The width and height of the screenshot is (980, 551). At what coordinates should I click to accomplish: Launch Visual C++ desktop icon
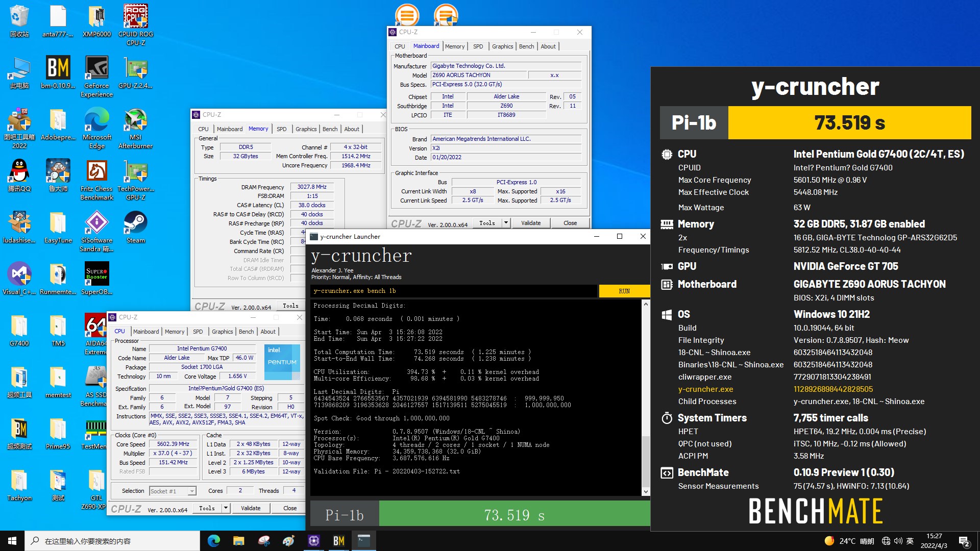19,279
